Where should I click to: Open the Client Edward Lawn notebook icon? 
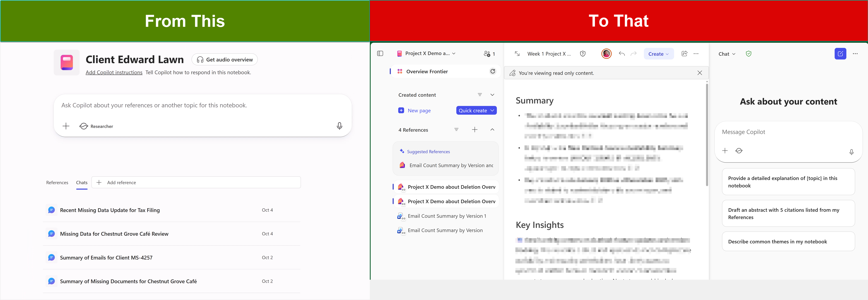67,63
